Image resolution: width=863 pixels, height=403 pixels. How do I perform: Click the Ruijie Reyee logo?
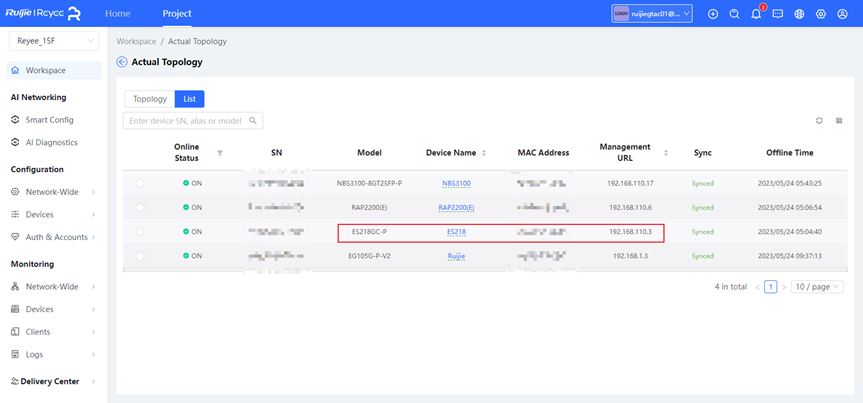click(43, 14)
